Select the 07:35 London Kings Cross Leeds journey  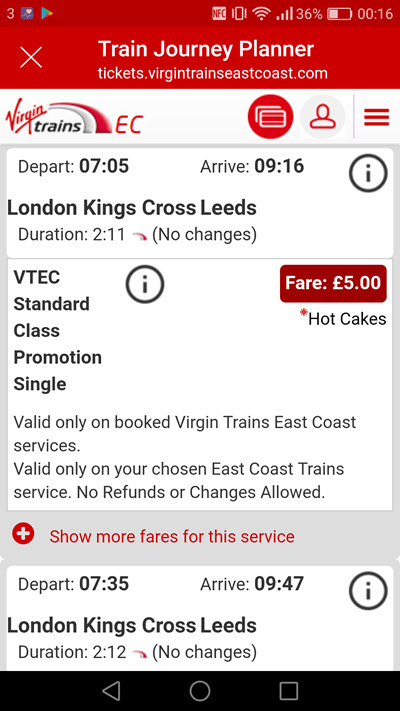200,619
